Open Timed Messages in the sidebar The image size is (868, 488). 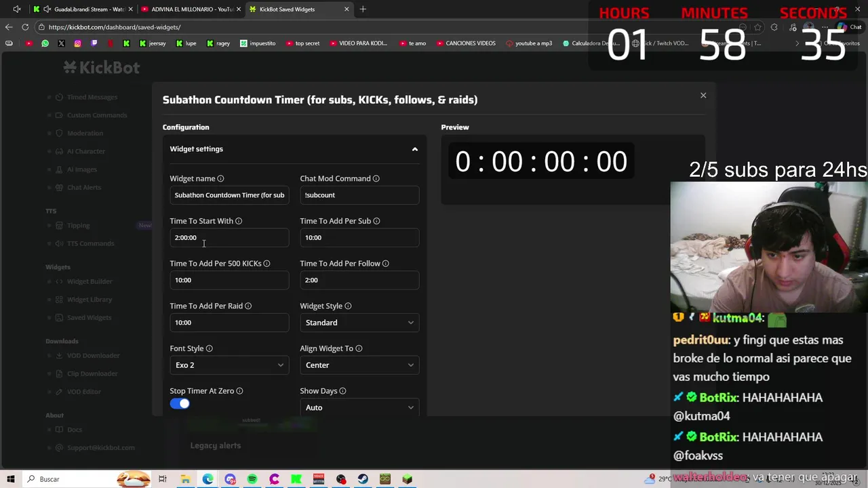click(92, 97)
